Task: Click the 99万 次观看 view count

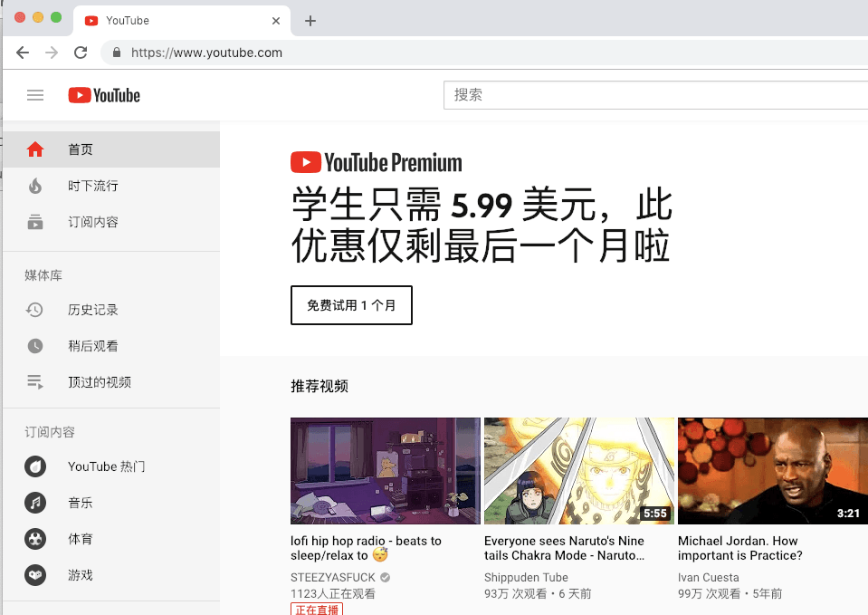Action: click(x=709, y=594)
